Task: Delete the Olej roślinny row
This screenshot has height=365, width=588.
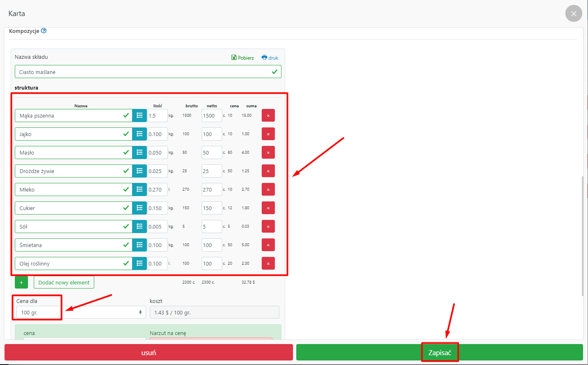Action: click(x=268, y=263)
